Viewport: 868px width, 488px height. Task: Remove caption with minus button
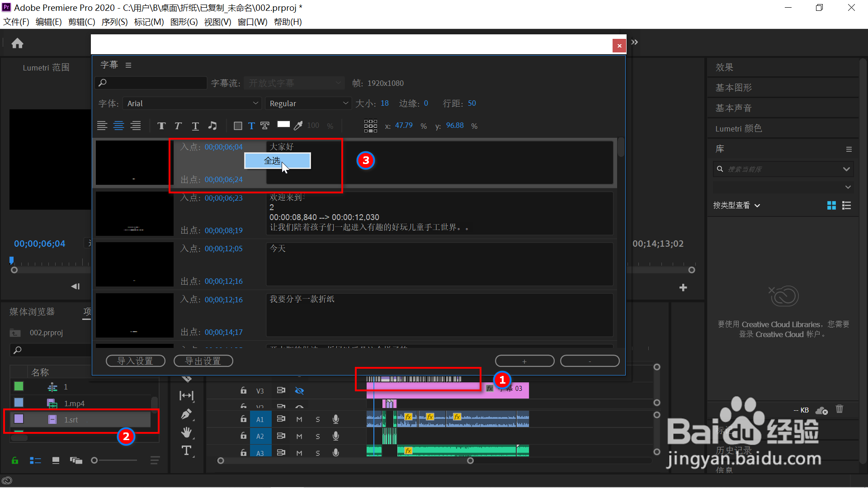[x=590, y=361]
